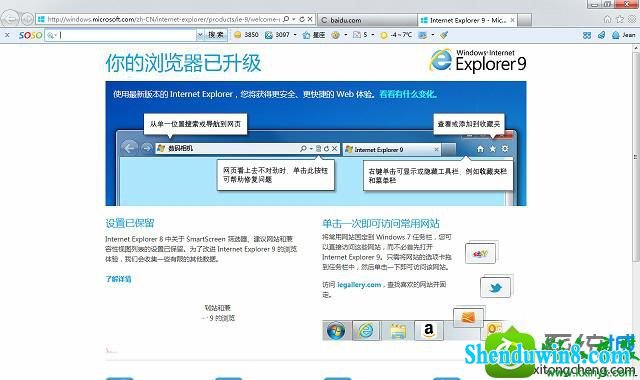Open the Favorites star menu

pyautogui.click(x=620, y=19)
